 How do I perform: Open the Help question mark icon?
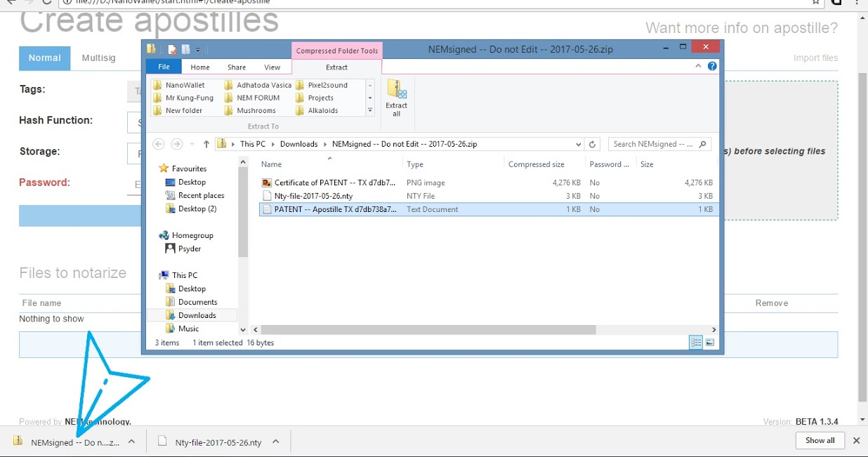point(712,67)
